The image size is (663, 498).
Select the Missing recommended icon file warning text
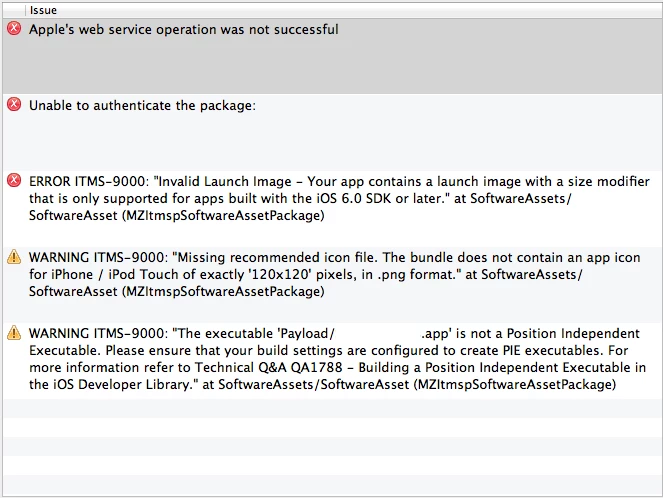[334, 274]
